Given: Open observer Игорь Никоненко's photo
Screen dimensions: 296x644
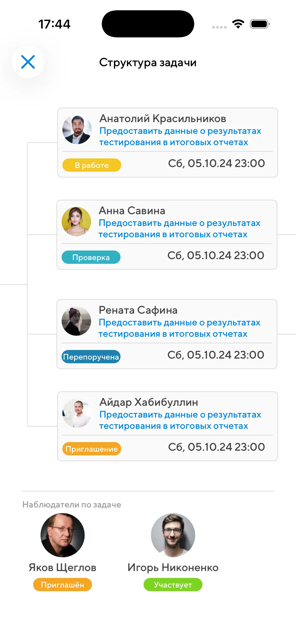Looking at the screenshot, I should (x=173, y=535).
